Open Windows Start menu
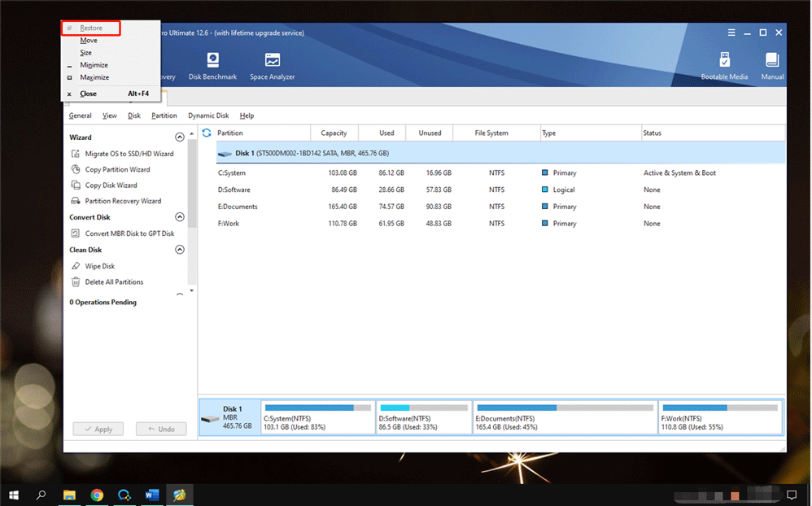The height and width of the screenshot is (506, 812). pos(14,495)
